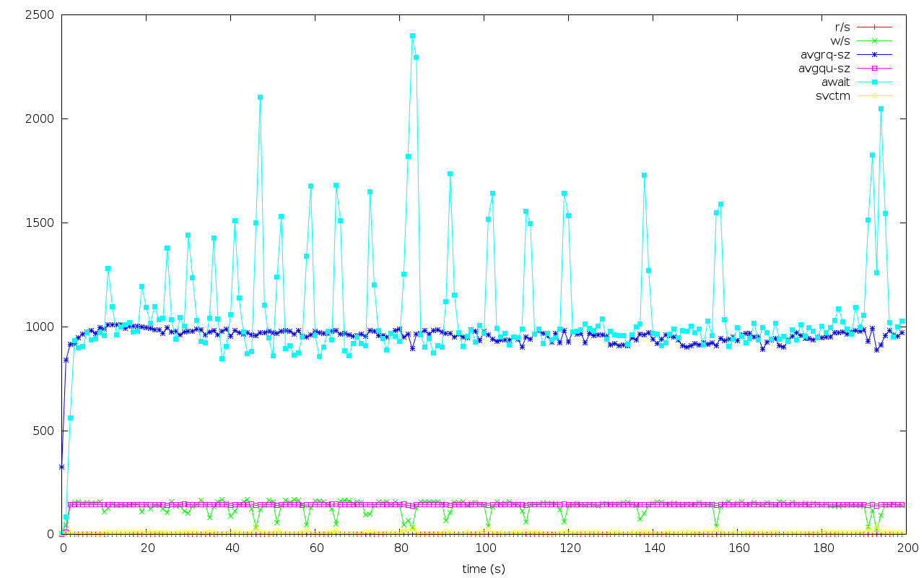Click the y-axis tick label 500
The height and width of the screenshot is (578, 924).
45,431
